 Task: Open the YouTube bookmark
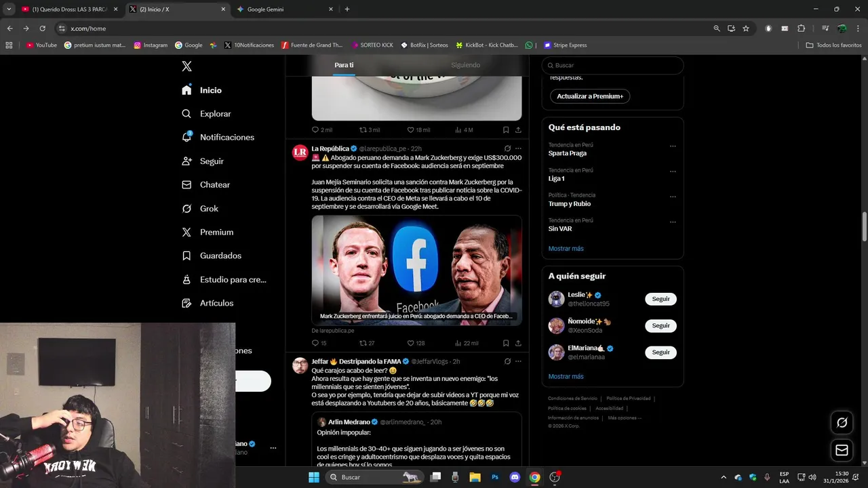(41, 45)
